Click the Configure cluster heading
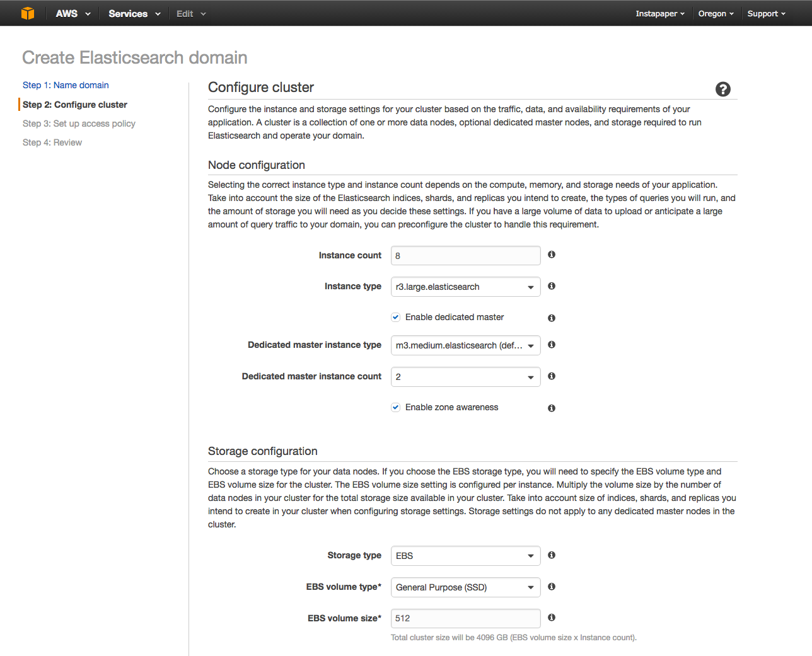Image resolution: width=812 pixels, height=656 pixels. coord(261,88)
